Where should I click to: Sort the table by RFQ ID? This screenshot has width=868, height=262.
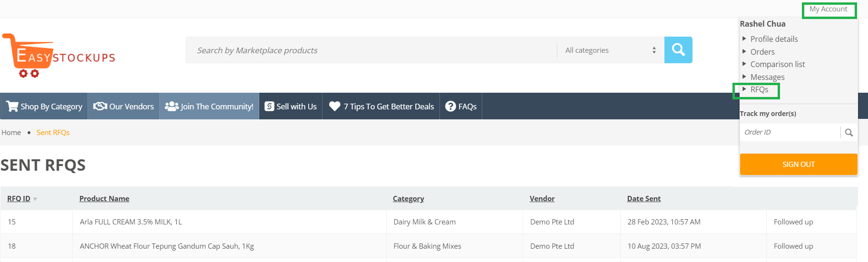tap(19, 199)
